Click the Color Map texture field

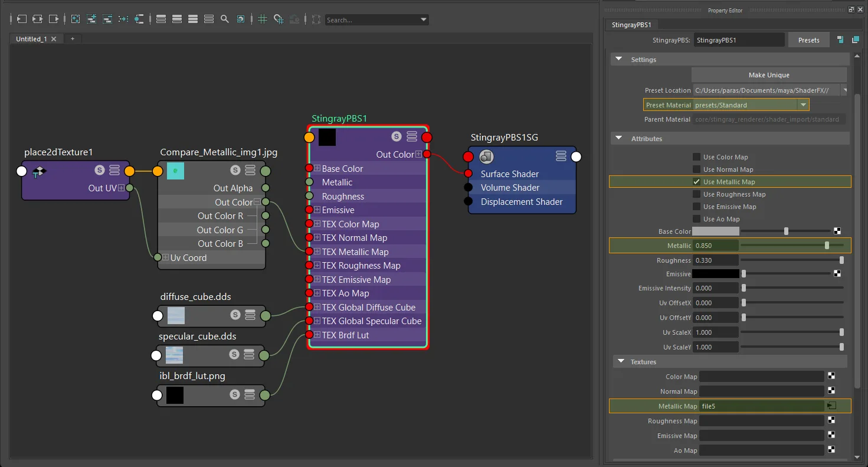pos(761,377)
